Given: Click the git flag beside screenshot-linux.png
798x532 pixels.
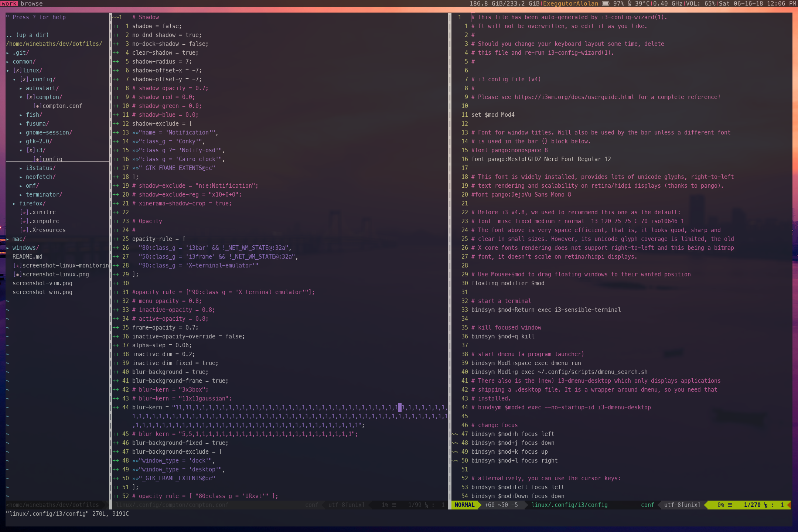Looking at the screenshot, I should 17,274.
